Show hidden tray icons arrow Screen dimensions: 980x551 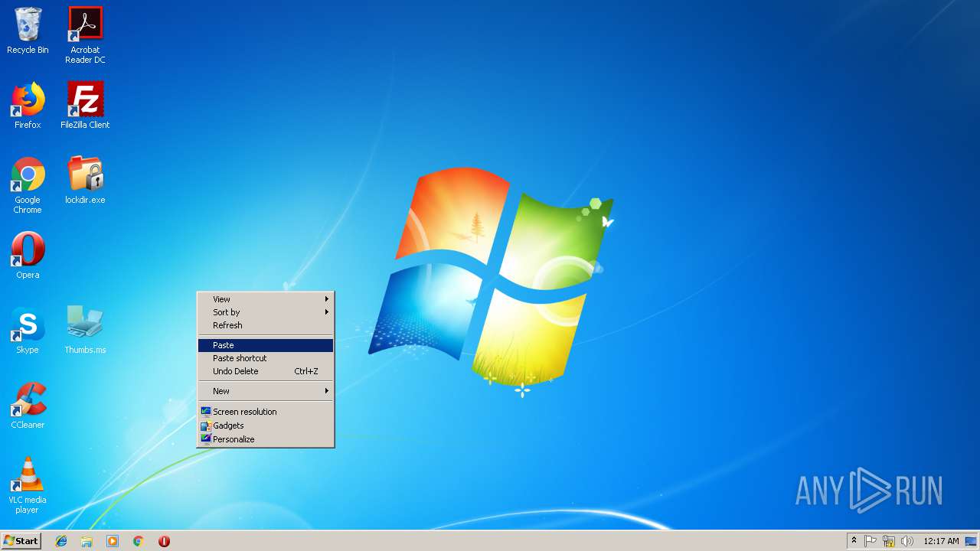(x=854, y=540)
